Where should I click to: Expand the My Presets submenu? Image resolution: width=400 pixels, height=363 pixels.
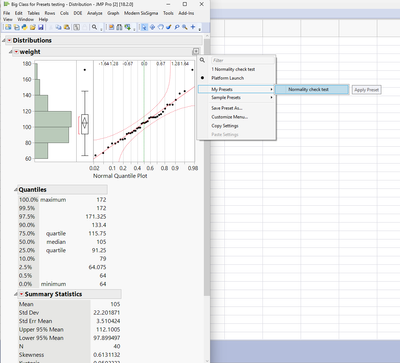click(236, 89)
